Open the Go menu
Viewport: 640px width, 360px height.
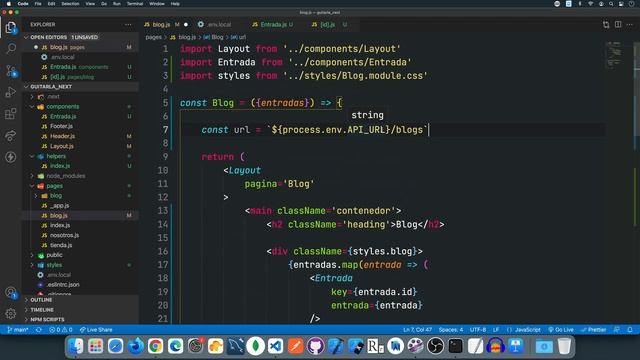tap(104, 4)
